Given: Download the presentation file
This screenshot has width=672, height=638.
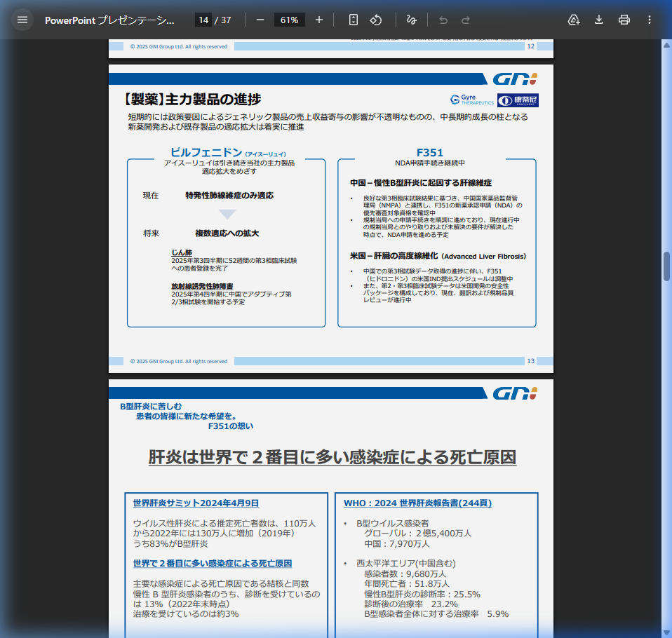Looking at the screenshot, I should (x=598, y=20).
